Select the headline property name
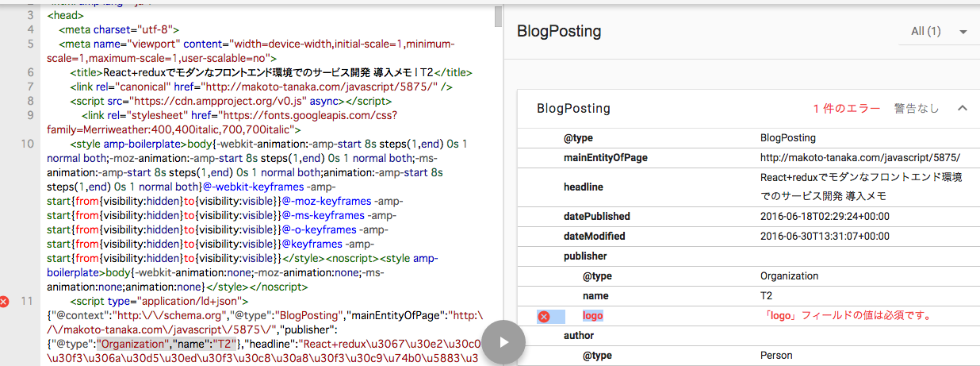Screen dimensions: 980x366 coord(584,187)
